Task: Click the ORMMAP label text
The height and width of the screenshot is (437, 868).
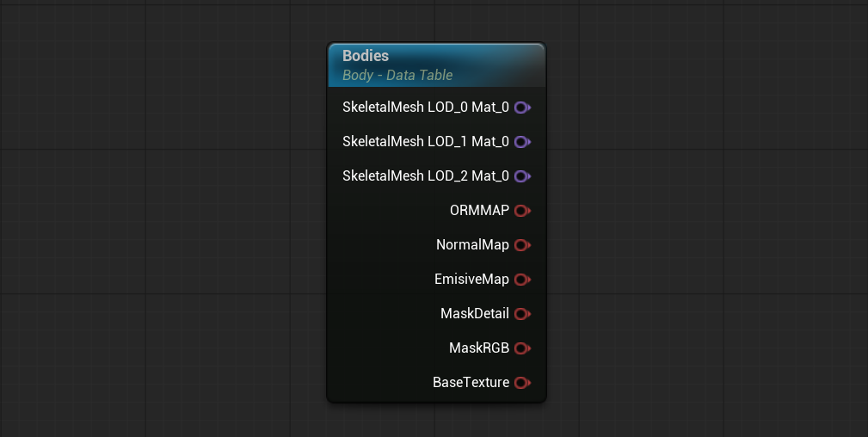Action: pyautogui.click(x=479, y=210)
